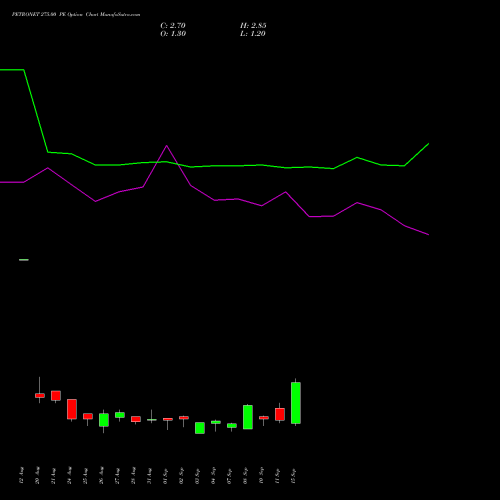
Task: Select the red candle above 28 Aug
Action: pyautogui.click(x=136, y=419)
